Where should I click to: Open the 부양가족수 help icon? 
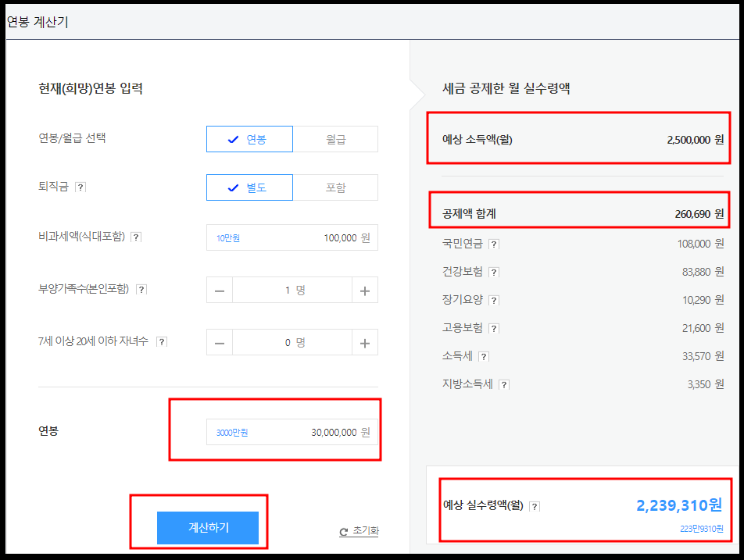click(141, 290)
